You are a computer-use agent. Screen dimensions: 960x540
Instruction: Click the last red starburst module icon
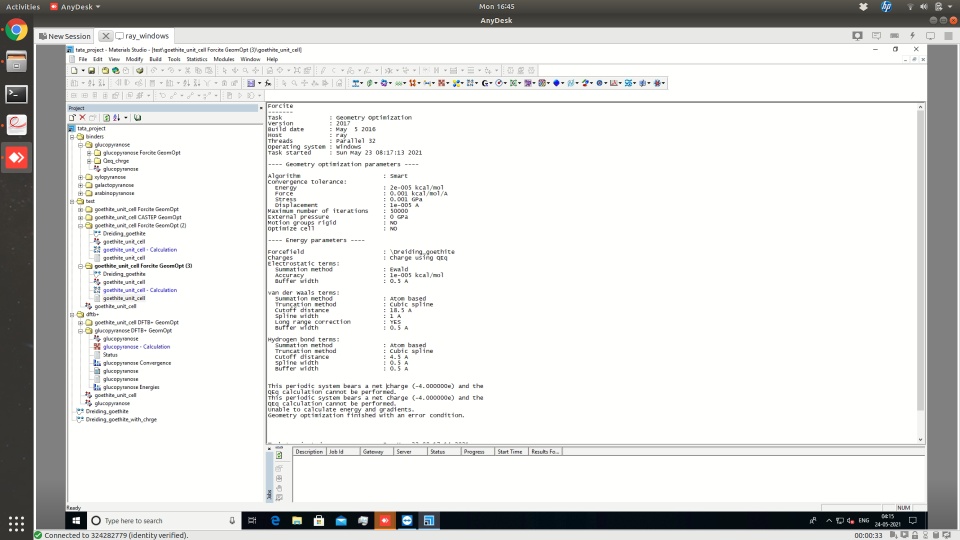click(658, 83)
